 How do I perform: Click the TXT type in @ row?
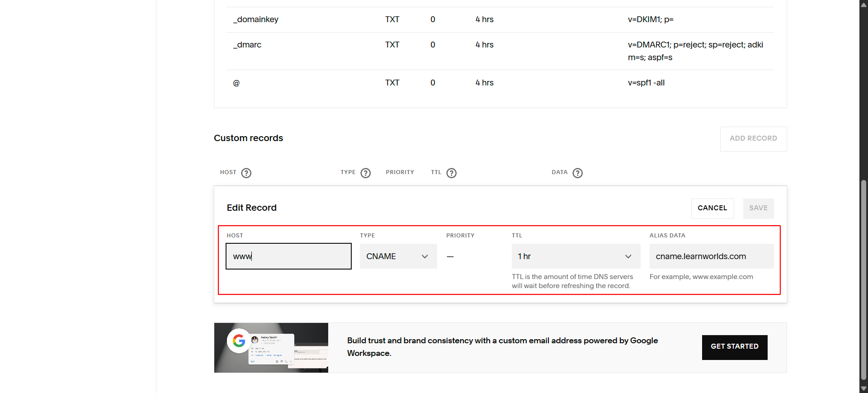click(x=392, y=83)
